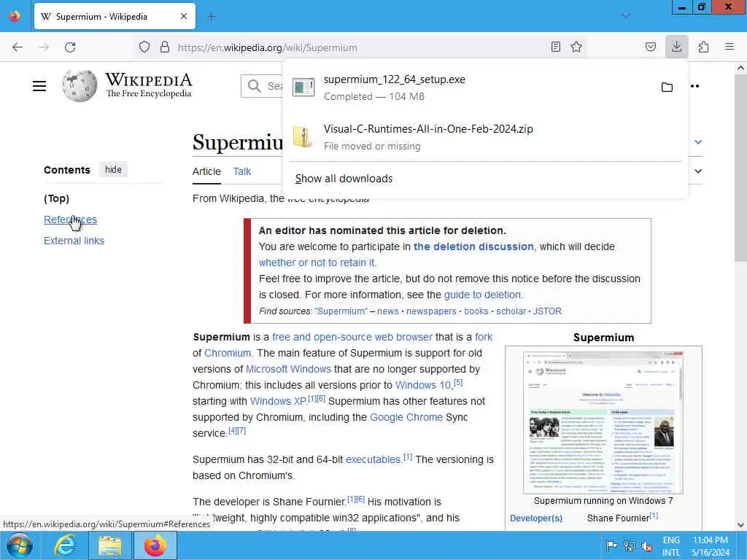This screenshot has height=560, width=747.
Task: Close the Supermium - Wikipedia tab
Action: (x=184, y=17)
